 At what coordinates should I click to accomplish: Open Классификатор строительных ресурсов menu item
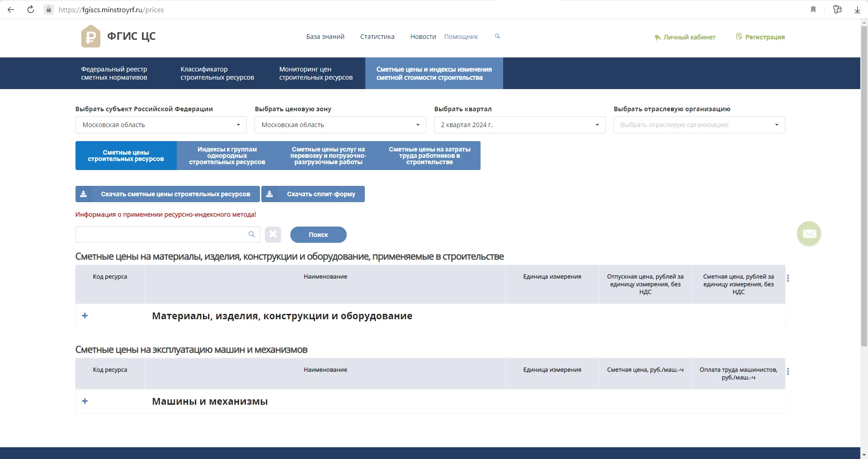pyautogui.click(x=217, y=73)
